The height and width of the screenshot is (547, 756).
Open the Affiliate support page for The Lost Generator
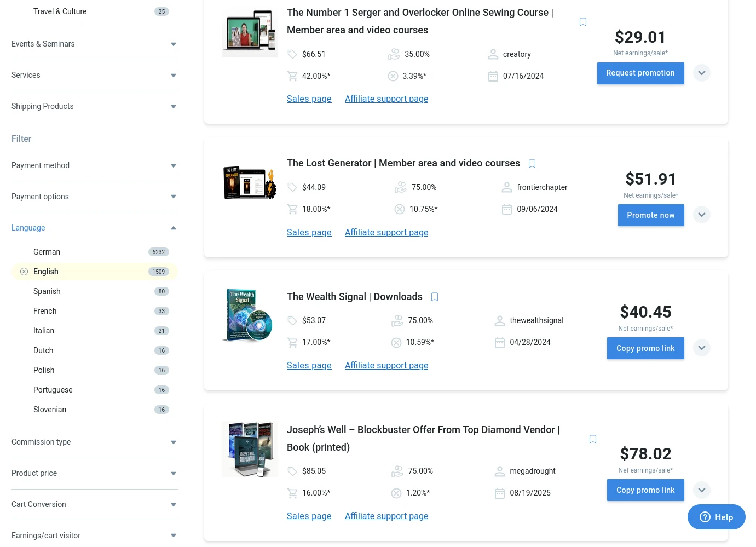pyautogui.click(x=386, y=232)
